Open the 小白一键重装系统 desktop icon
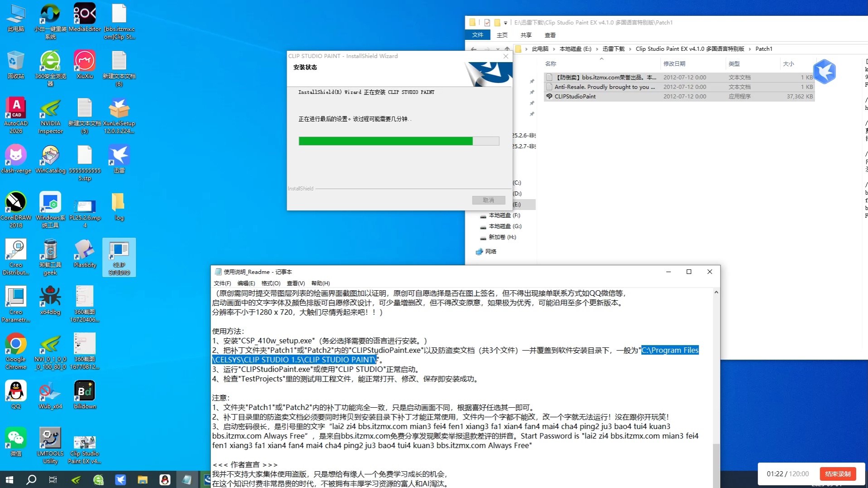The image size is (868, 488). pos(50,22)
